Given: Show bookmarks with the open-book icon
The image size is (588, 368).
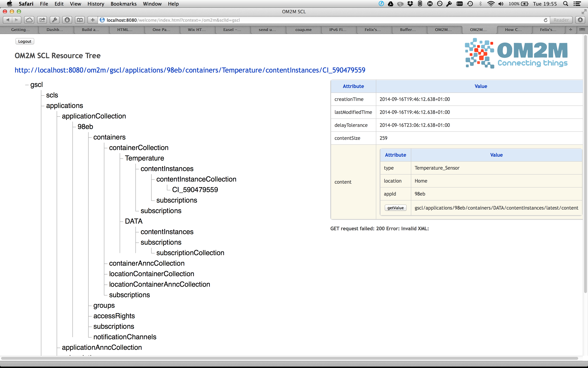Looking at the screenshot, I should point(80,20).
